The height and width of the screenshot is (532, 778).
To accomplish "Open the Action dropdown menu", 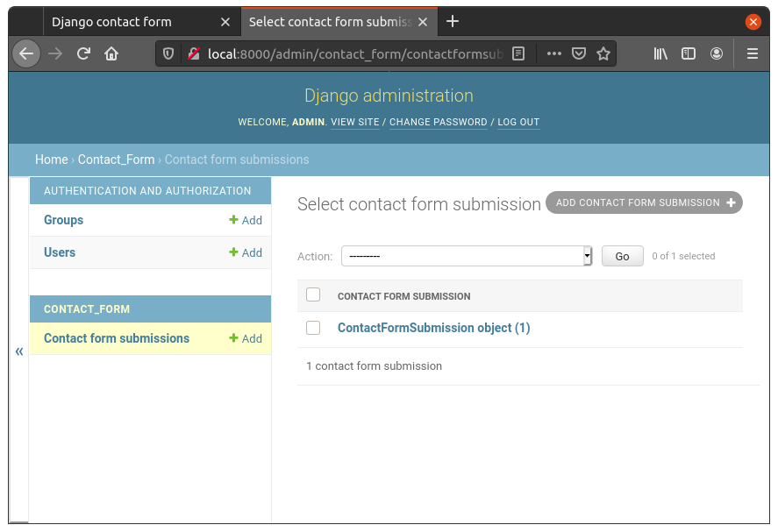I will 467,256.
